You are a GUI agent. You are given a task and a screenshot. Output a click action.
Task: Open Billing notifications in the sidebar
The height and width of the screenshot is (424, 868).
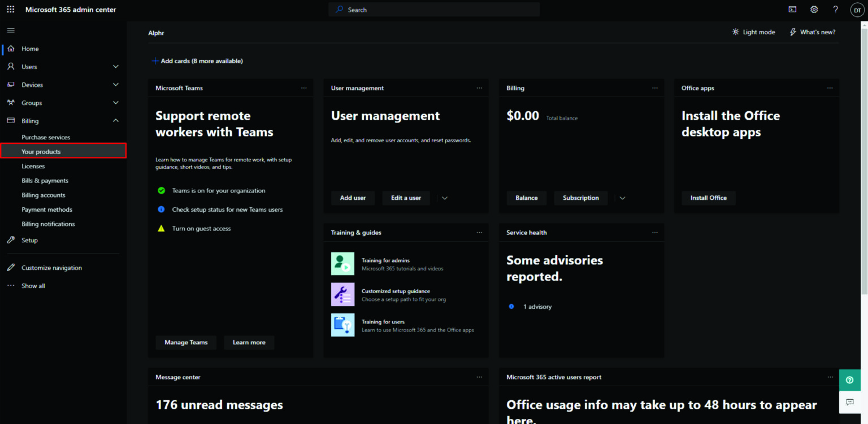point(48,224)
